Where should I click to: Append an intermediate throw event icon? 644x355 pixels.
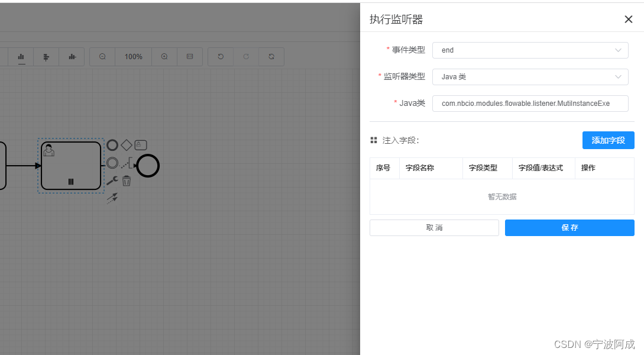(x=112, y=163)
